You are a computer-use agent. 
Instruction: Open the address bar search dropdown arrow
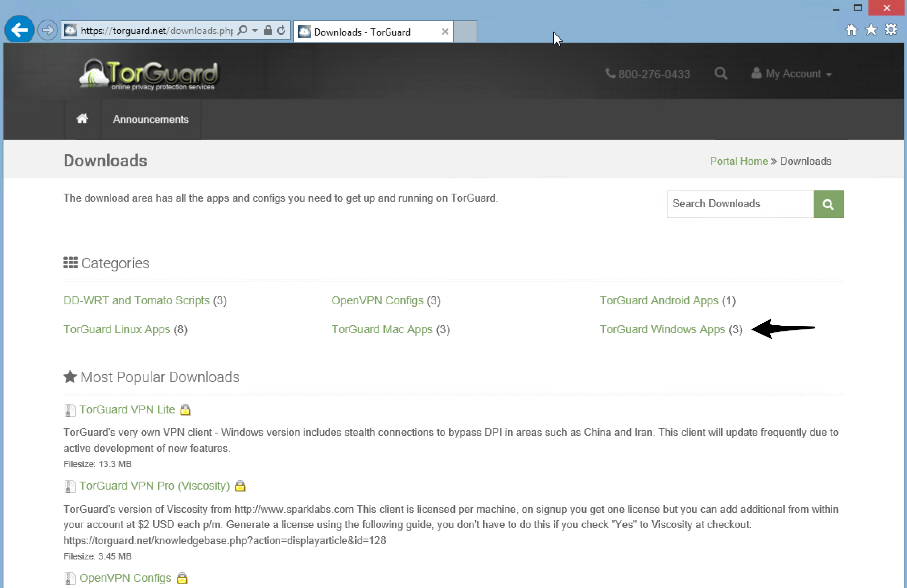(255, 30)
